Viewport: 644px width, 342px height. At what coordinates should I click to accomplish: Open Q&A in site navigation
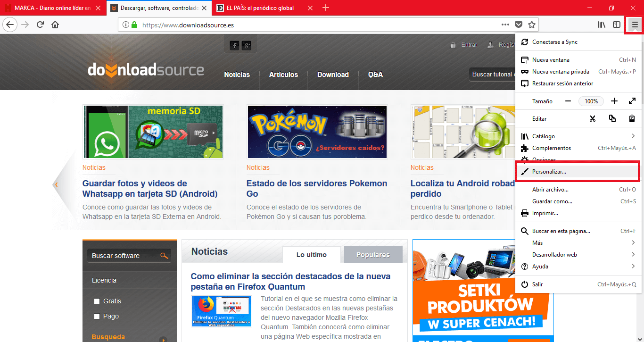[x=375, y=75]
